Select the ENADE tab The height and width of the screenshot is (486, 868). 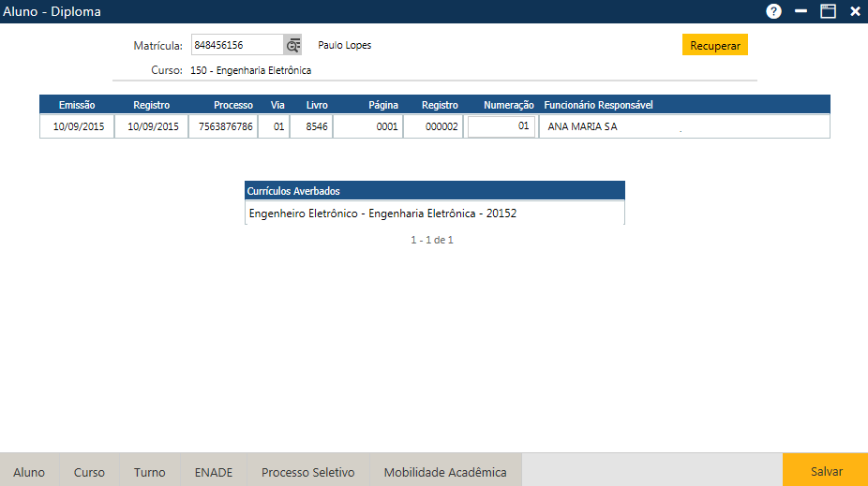point(213,472)
